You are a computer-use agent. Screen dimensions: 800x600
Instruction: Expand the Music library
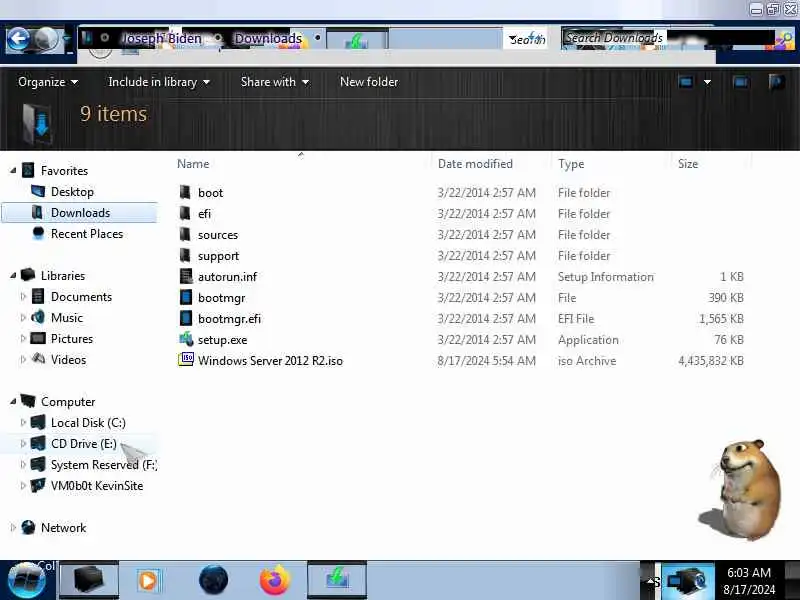(x=23, y=317)
